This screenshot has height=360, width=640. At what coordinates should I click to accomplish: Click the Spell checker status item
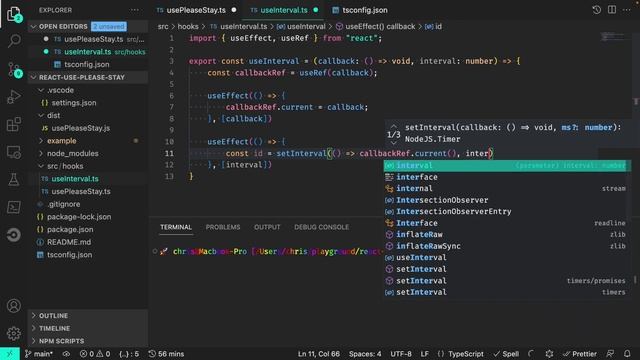506,354
